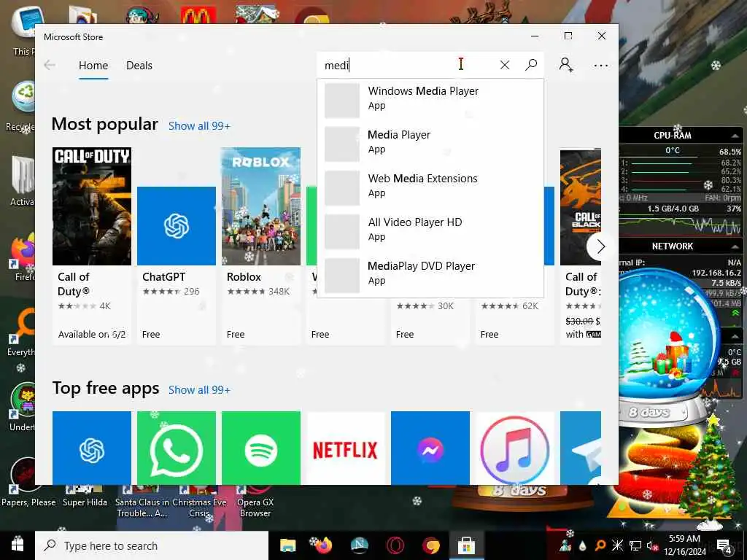This screenshot has width=747, height=560.
Task: Click the taskbar 'Type here to search' box
Action: click(x=152, y=545)
